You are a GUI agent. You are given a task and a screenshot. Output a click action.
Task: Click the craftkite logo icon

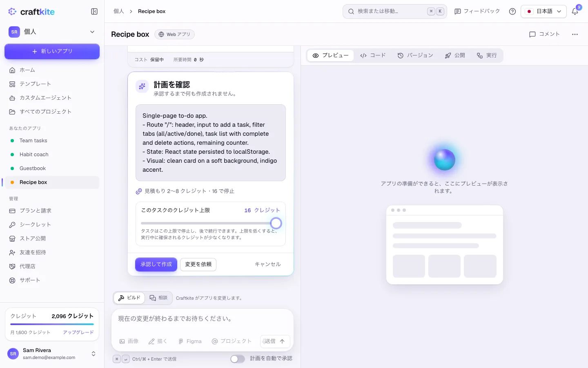pyautogui.click(x=12, y=11)
